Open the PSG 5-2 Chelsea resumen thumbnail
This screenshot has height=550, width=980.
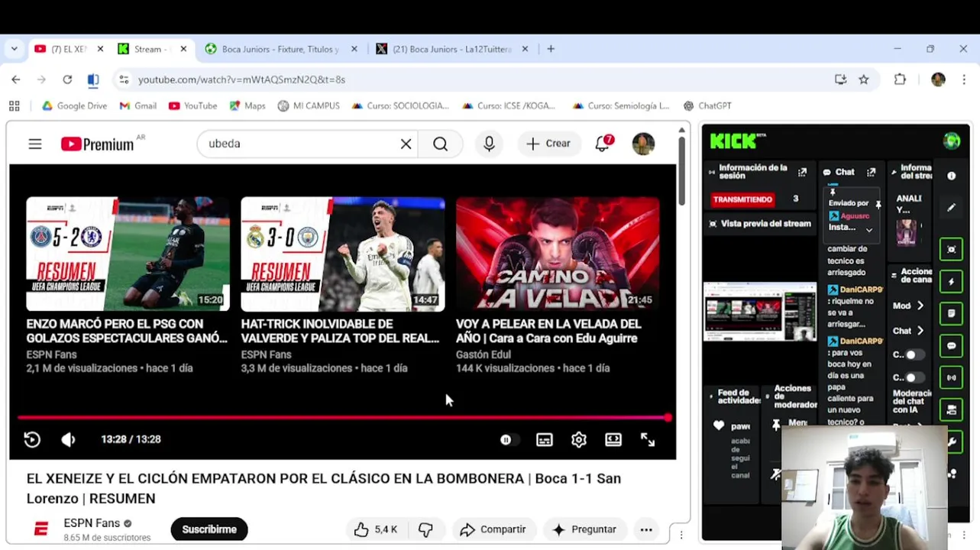pos(128,254)
